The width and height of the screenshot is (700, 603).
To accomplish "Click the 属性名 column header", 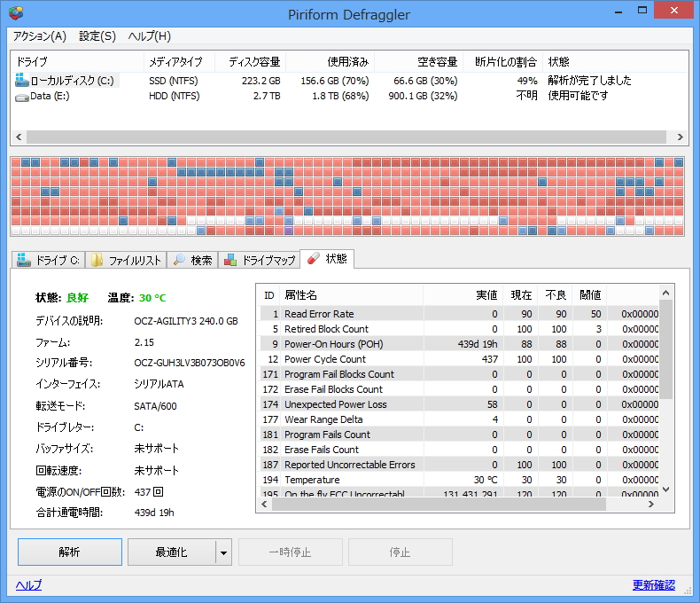I will [352, 294].
